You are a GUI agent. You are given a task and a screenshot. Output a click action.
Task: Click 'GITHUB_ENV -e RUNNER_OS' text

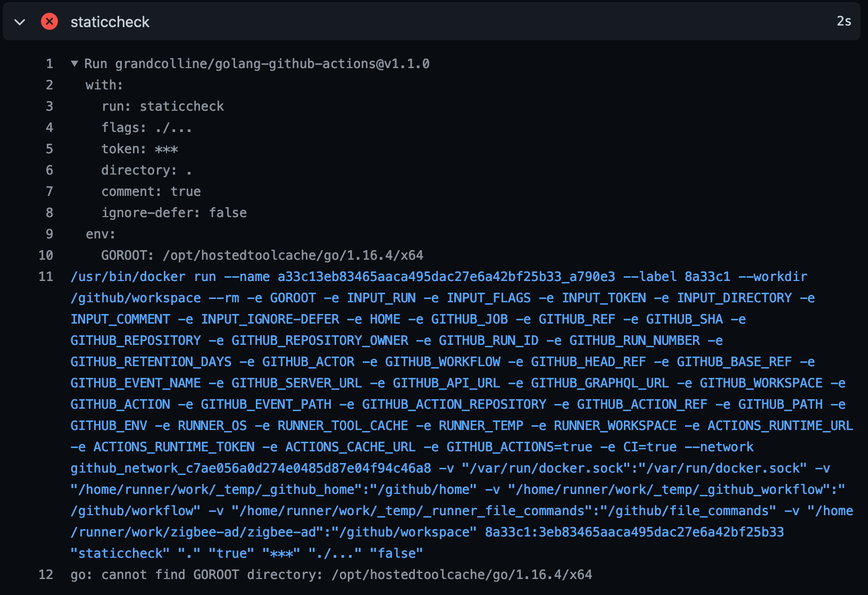159,426
